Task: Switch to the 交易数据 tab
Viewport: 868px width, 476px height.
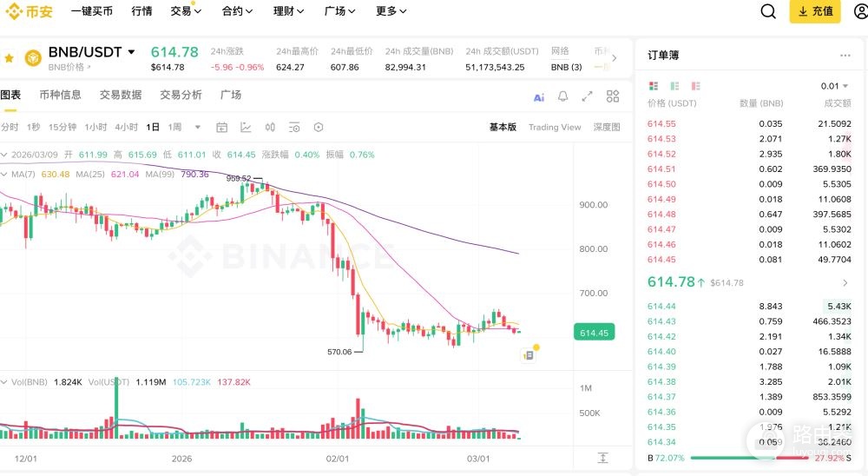Action: click(121, 95)
